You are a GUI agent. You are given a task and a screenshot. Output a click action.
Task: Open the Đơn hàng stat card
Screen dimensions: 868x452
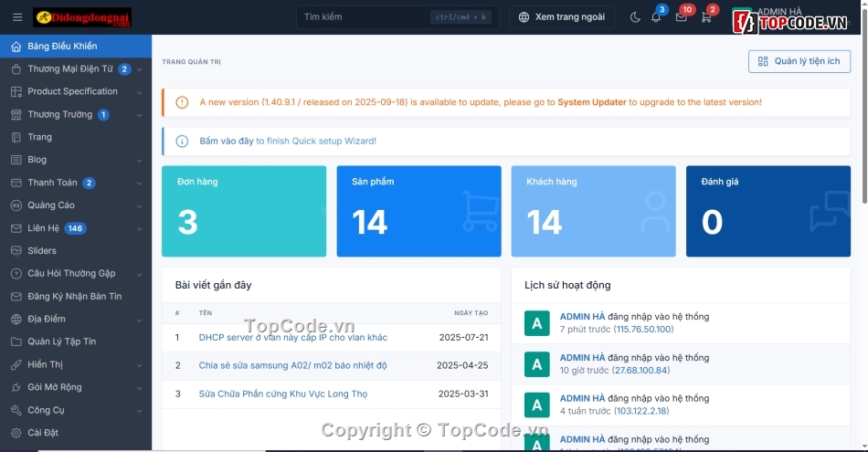point(244,211)
